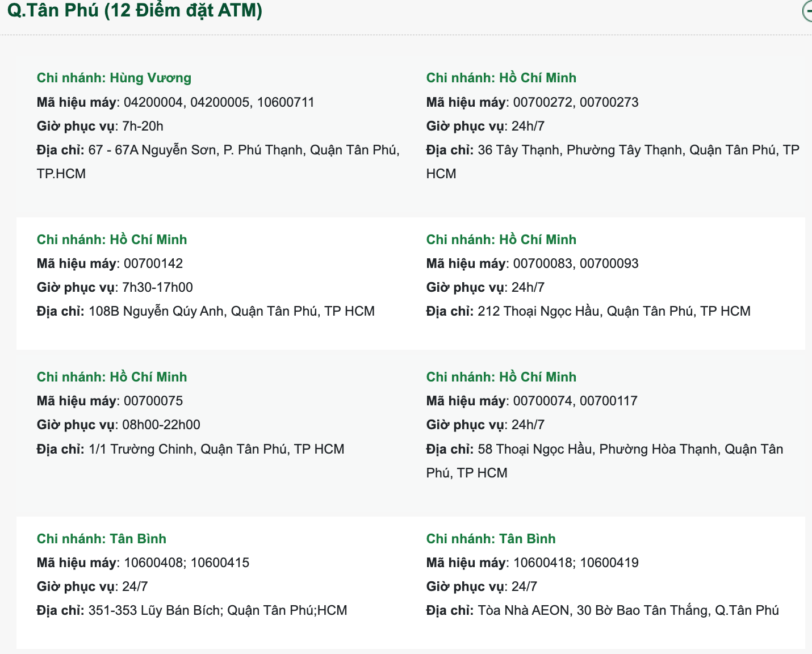Image resolution: width=812 pixels, height=654 pixels.
Task: Click the 1/1 Trường Chinh address
Action: pos(216,449)
